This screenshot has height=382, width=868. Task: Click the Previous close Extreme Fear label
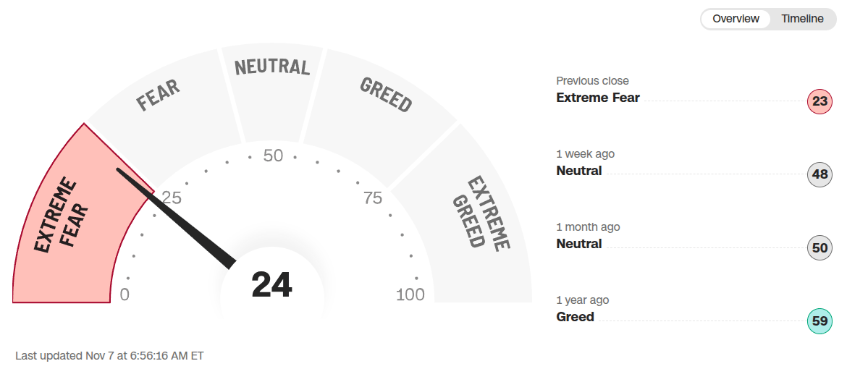(x=598, y=98)
